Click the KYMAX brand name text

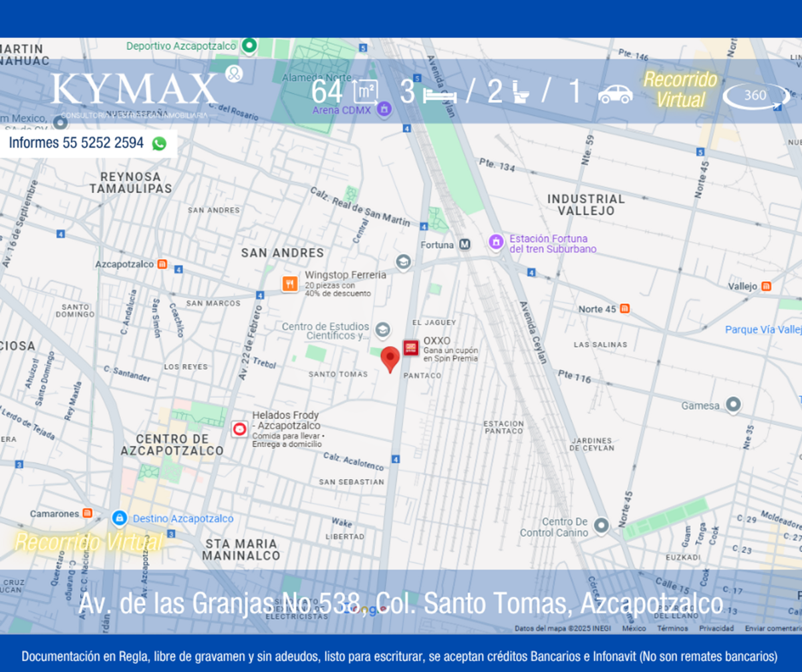pos(135,89)
